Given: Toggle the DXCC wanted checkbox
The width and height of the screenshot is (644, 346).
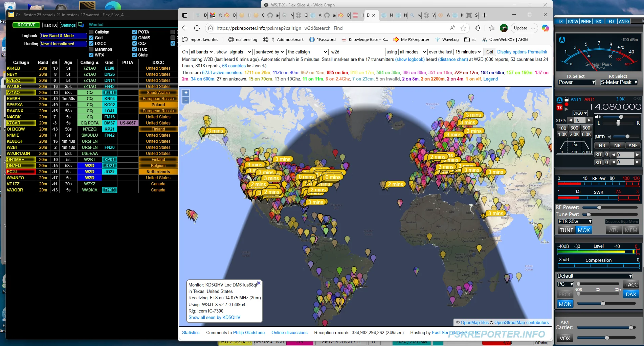Looking at the screenshot, I should click(91, 44).
